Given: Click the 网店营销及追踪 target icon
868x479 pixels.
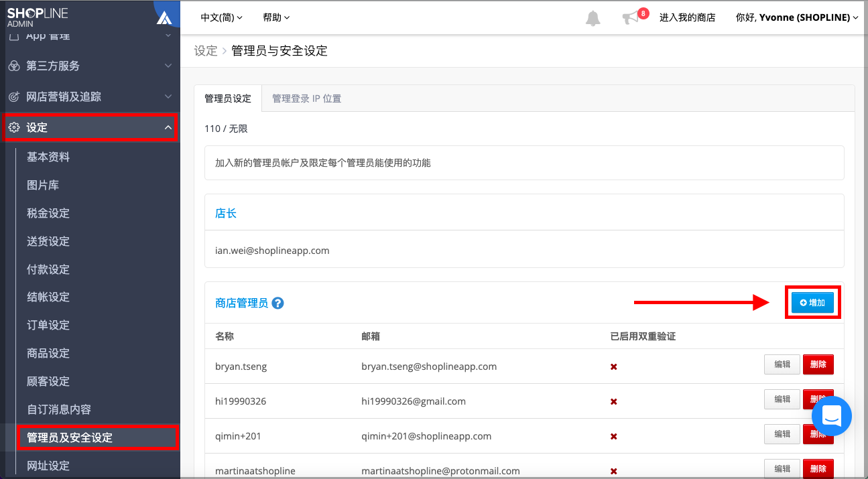Looking at the screenshot, I should [13, 96].
